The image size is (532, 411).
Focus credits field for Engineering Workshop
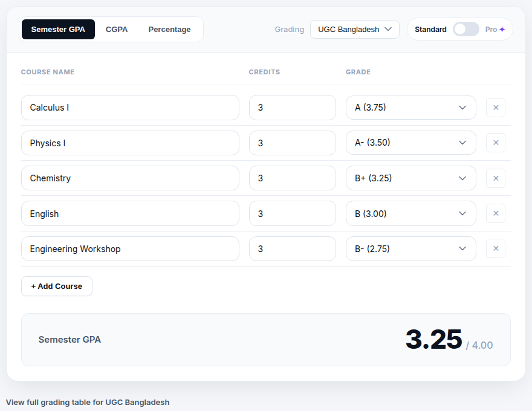pos(293,248)
